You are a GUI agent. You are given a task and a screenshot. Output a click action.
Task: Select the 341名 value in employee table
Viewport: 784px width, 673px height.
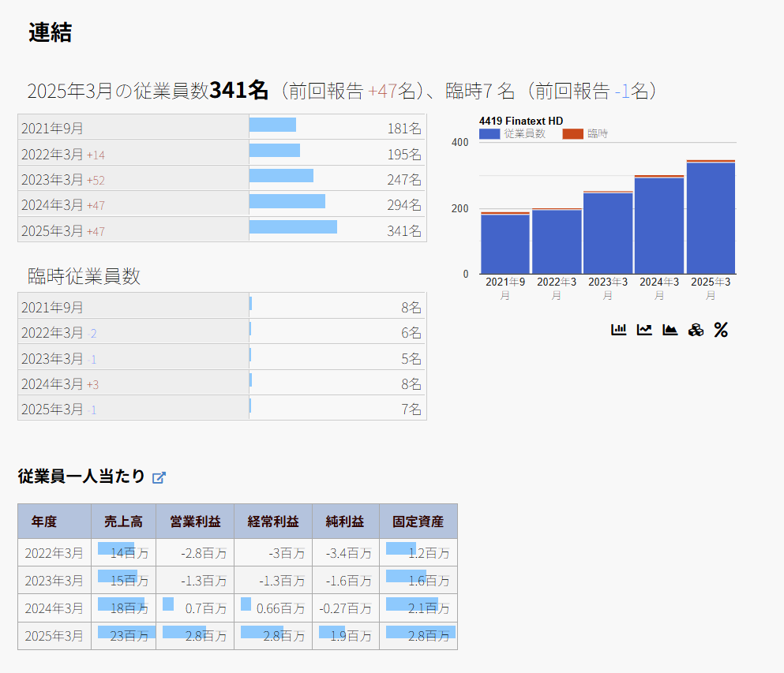[404, 231]
